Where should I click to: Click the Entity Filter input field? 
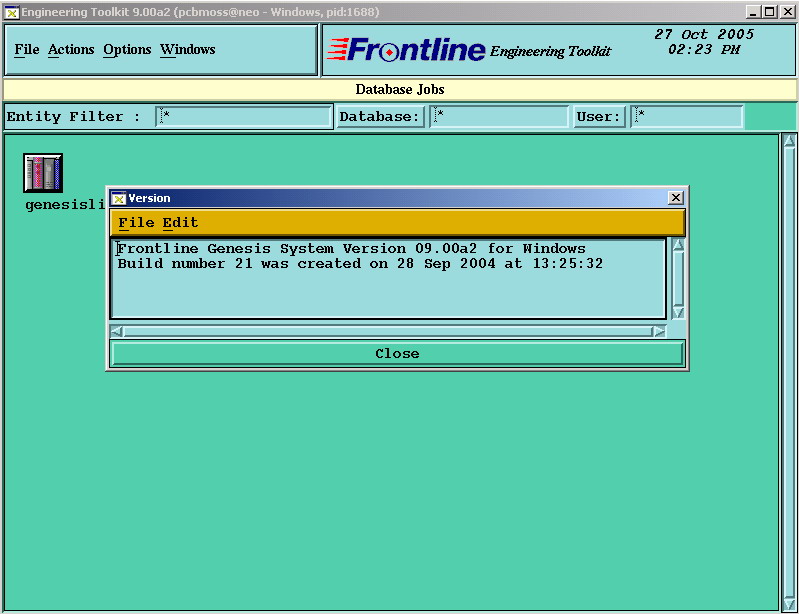tap(244, 117)
